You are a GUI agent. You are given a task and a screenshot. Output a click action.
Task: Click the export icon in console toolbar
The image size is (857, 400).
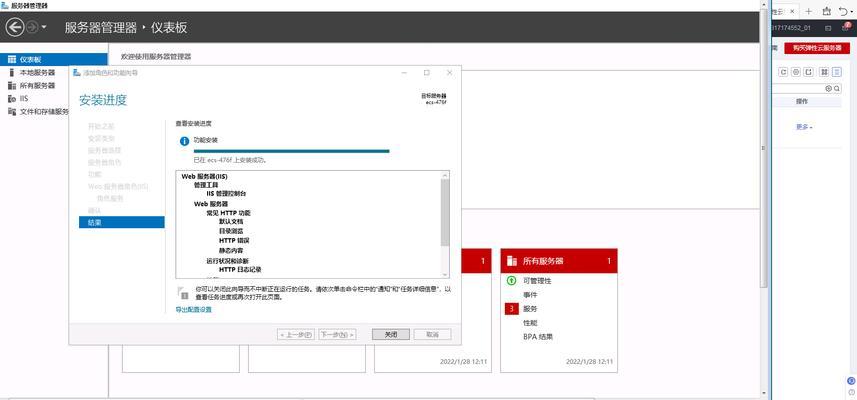tap(809, 72)
